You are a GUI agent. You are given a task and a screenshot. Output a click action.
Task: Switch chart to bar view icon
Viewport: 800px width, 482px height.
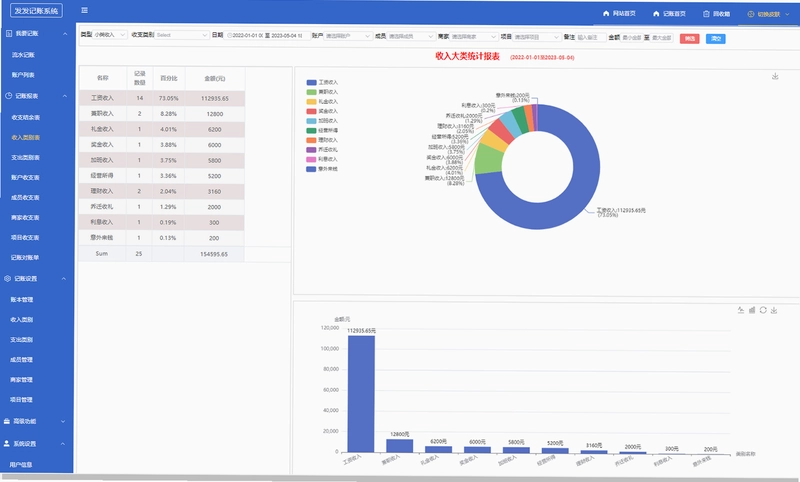tap(752, 310)
